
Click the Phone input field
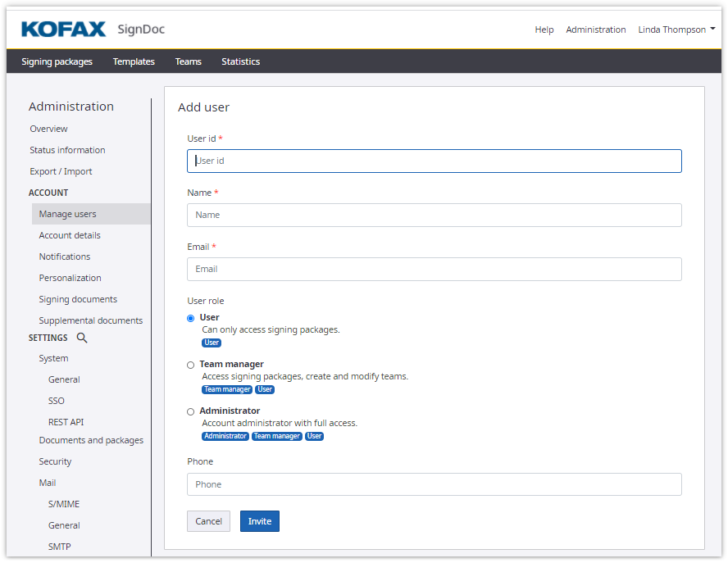click(434, 484)
